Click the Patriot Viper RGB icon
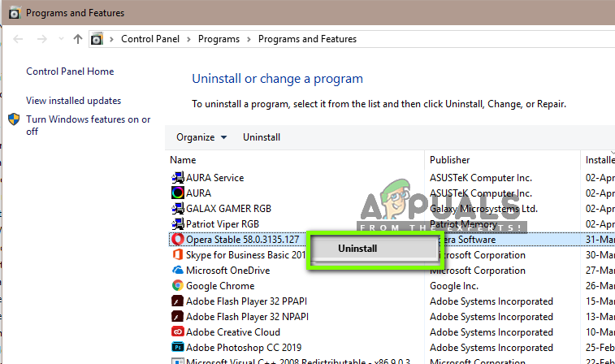615x364 pixels. pos(178,224)
